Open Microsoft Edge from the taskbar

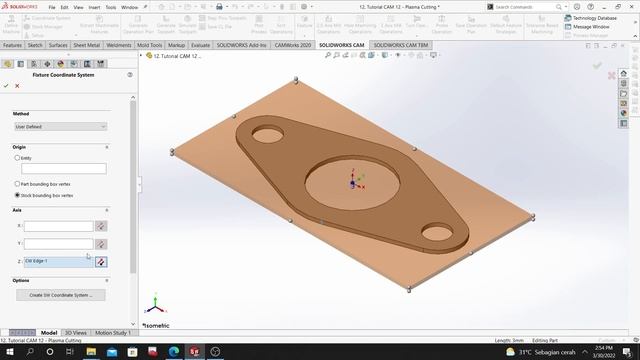174,351
